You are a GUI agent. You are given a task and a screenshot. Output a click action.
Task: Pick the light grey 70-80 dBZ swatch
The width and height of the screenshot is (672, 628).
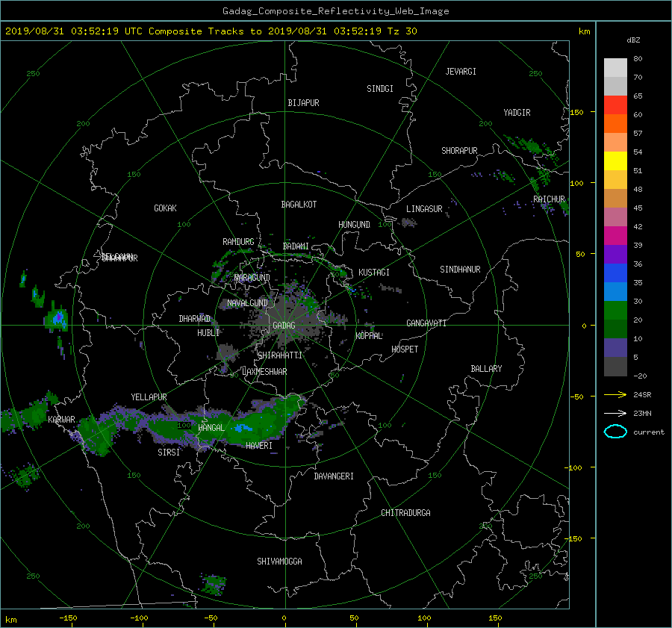point(615,68)
